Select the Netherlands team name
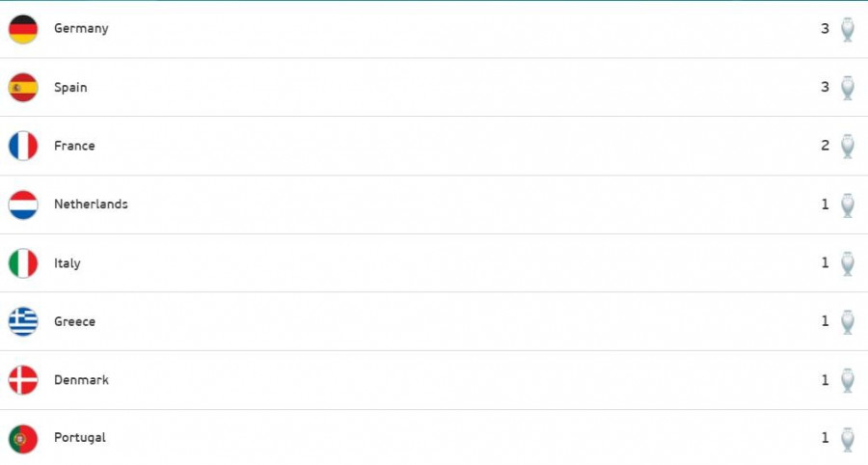The width and height of the screenshot is (868, 465). pyautogui.click(x=91, y=205)
